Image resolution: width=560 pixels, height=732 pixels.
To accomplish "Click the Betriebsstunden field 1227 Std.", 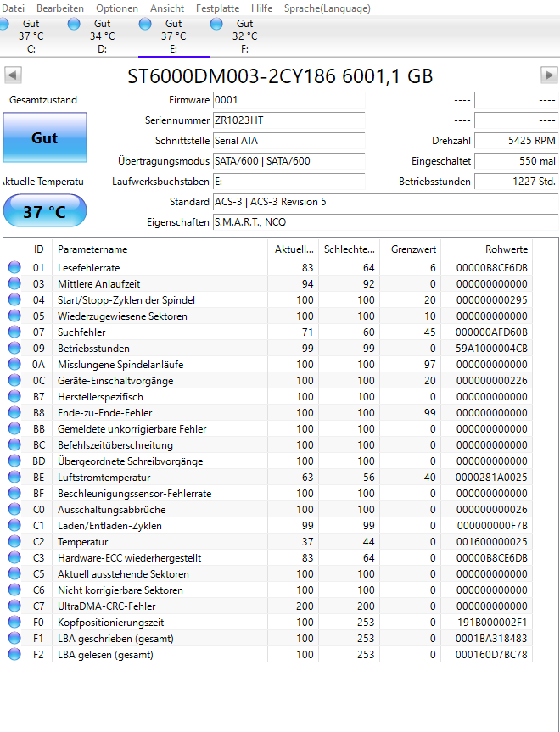I will coord(516,182).
